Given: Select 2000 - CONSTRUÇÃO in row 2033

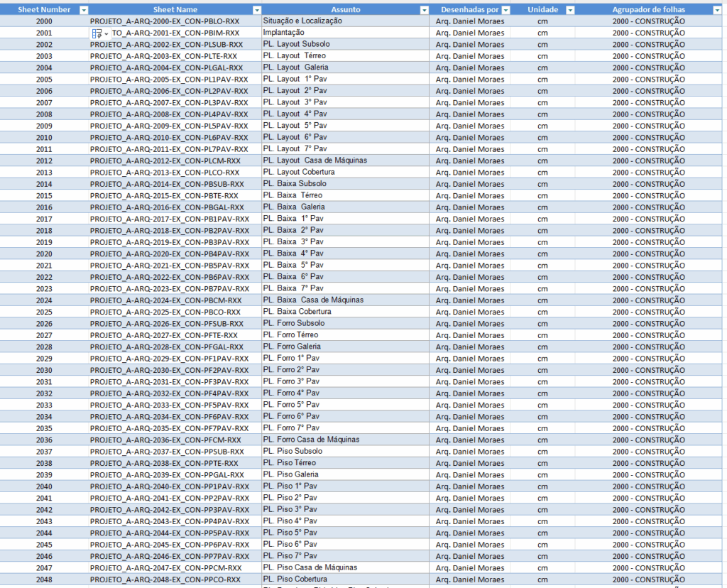Looking at the screenshot, I should coord(649,405).
